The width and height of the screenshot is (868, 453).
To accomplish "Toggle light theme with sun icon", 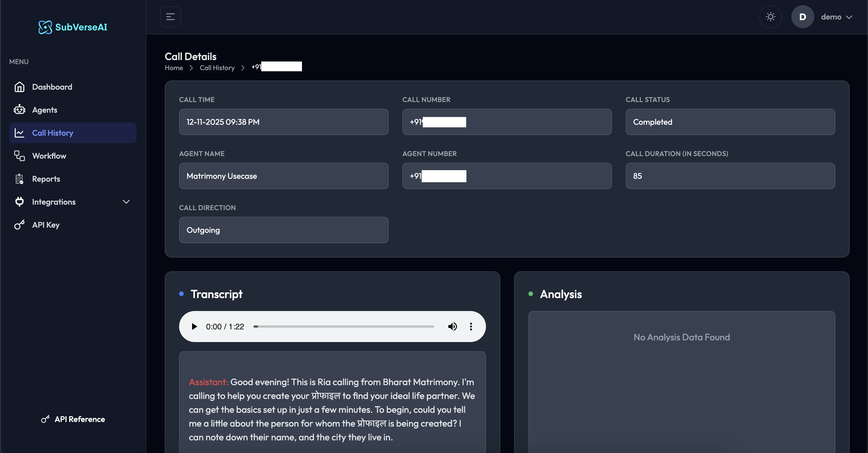I will pyautogui.click(x=770, y=17).
